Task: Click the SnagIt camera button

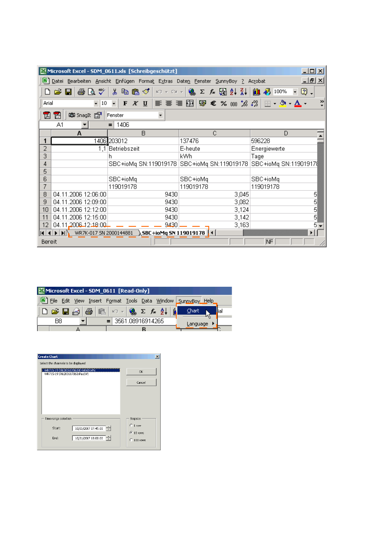Action: (x=80, y=115)
